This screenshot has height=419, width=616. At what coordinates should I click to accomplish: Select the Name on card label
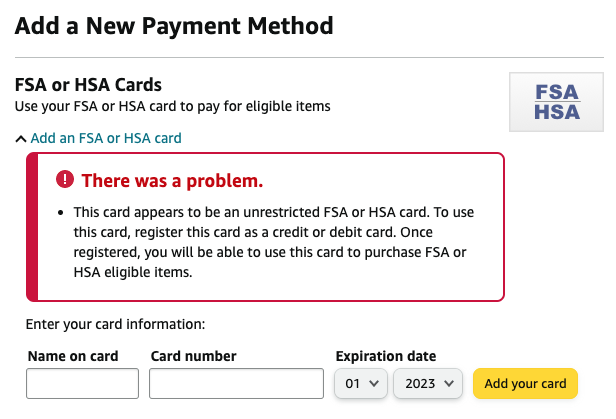[x=72, y=356]
